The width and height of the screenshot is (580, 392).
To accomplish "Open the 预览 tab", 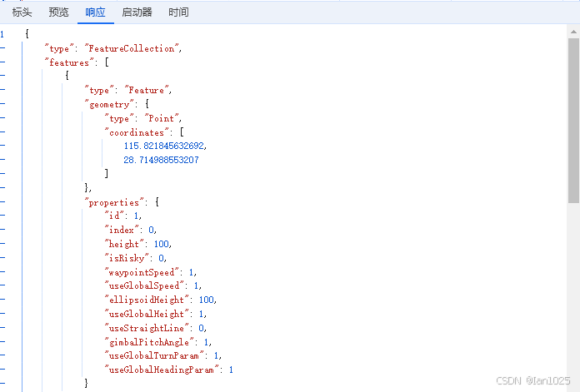I will [x=58, y=12].
